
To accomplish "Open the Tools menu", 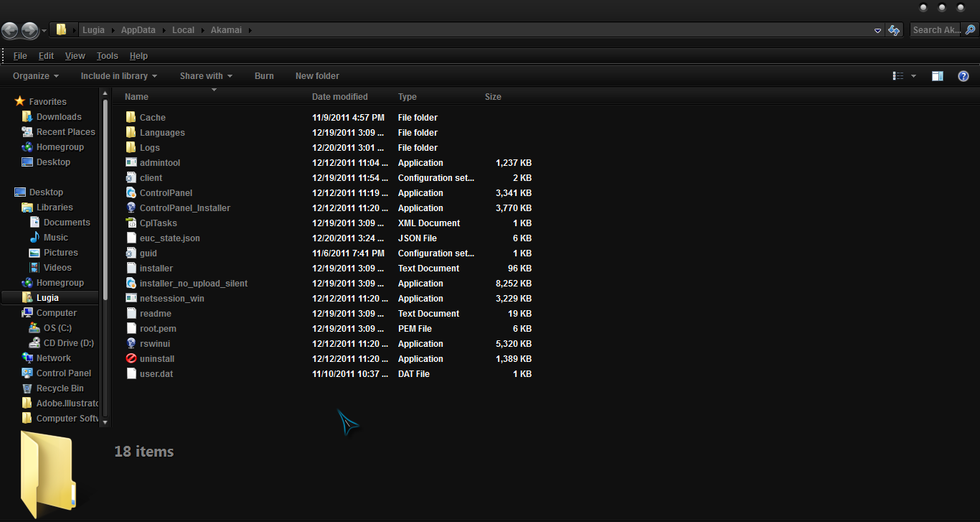I will coord(107,56).
